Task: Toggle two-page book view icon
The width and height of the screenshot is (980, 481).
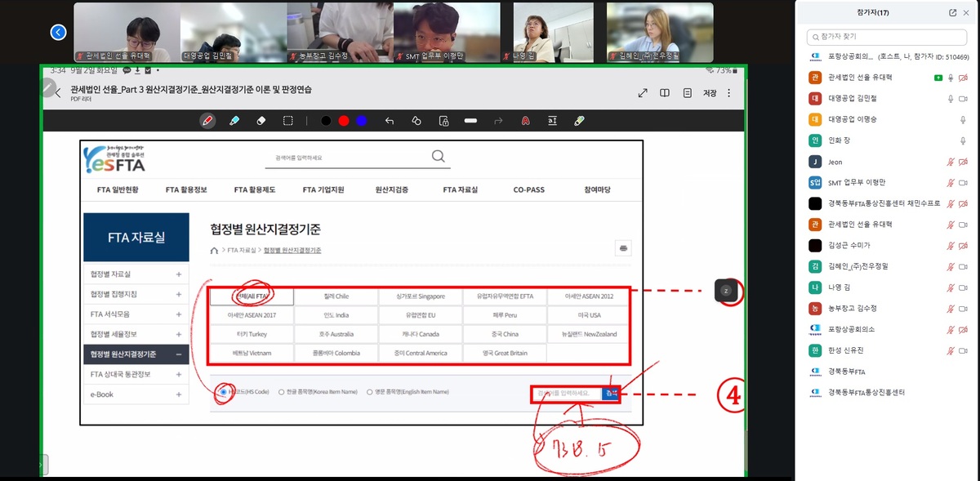Action: [665, 93]
